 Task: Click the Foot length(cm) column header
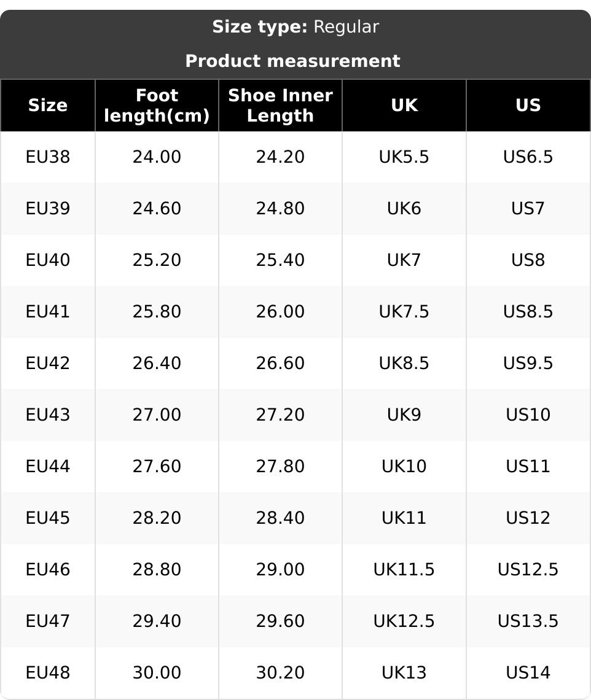click(x=157, y=106)
